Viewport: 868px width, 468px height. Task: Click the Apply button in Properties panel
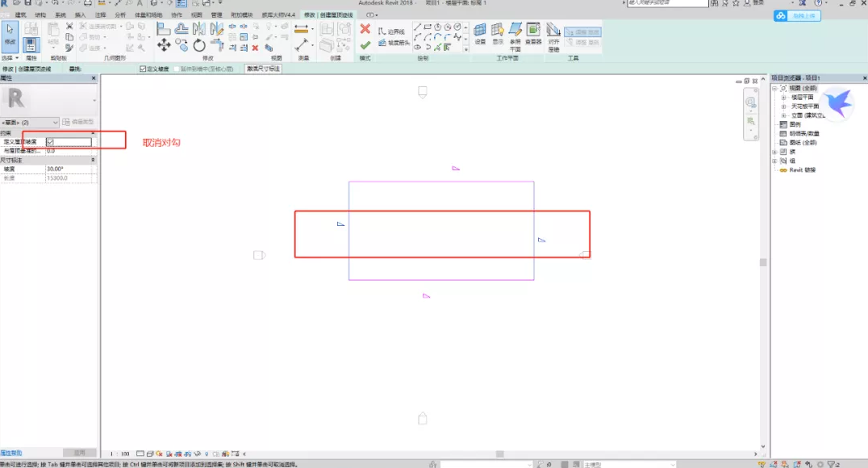79,453
